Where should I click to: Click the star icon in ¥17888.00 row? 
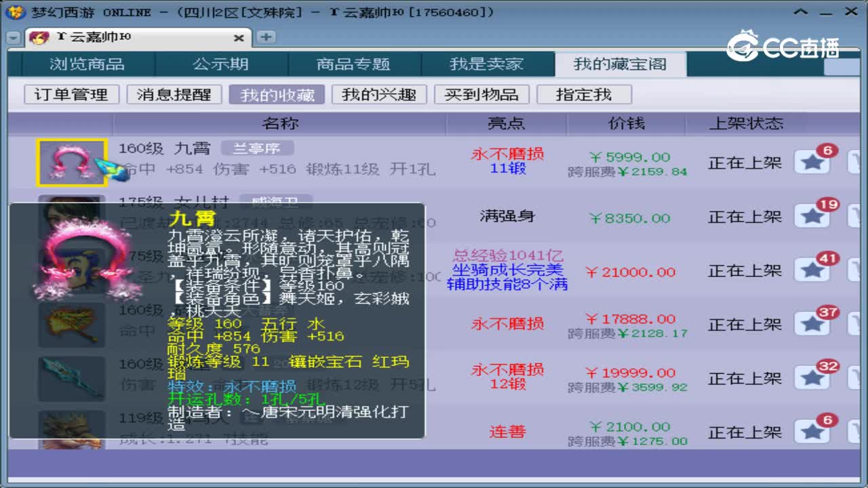point(812,325)
